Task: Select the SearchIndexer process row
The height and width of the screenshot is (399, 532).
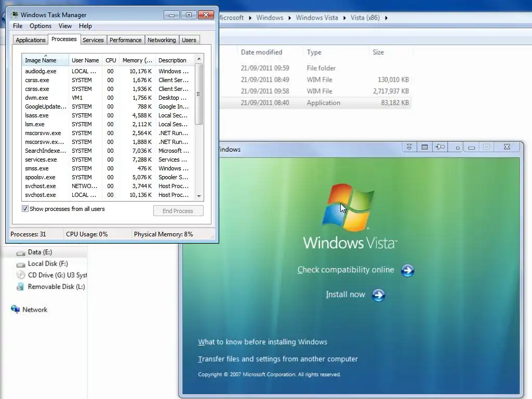Action: click(108, 151)
